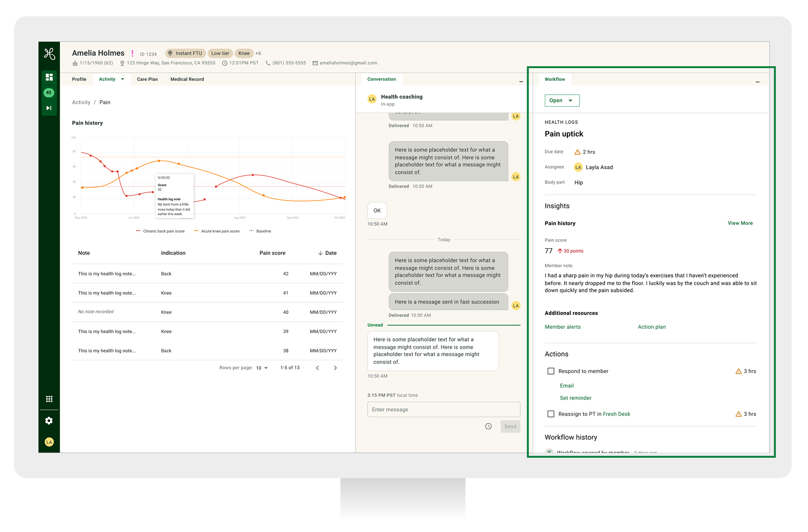Open the workflow status Open dropdown

pyautogui.click(x=562, y=101)
